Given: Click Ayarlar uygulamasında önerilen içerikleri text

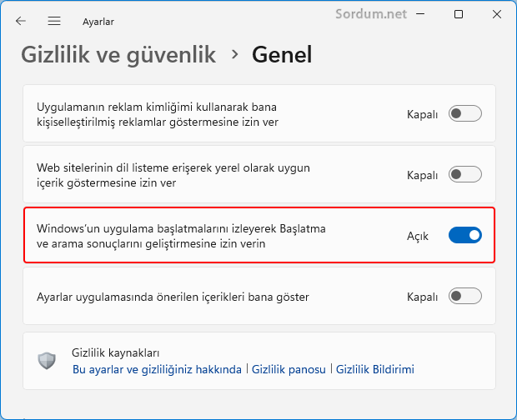Looking at the screenshot, I should click(173, 297).
